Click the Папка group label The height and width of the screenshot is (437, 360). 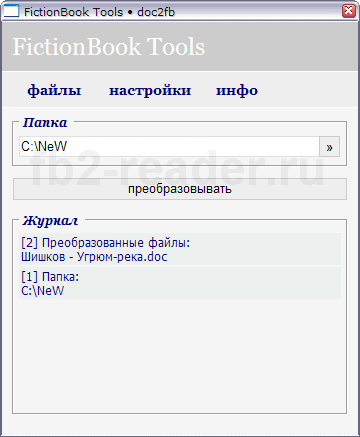click(45, 123)
